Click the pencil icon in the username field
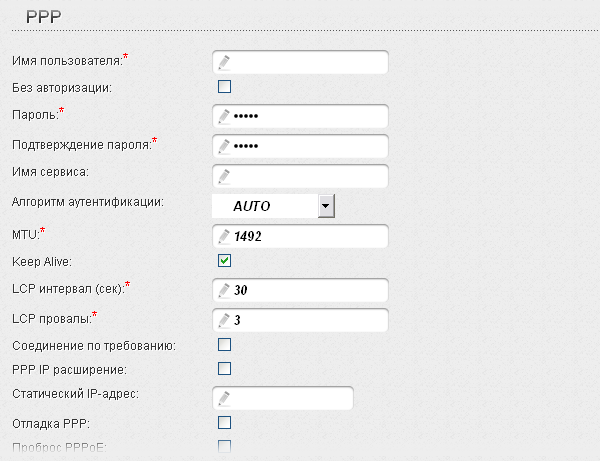600x461 pixels. pos(224,62)
